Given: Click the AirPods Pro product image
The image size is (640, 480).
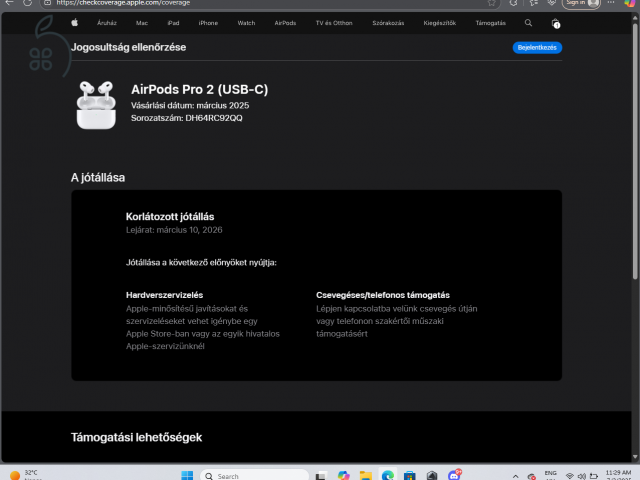Looking at the screenshot, I should tap(96, 105).
